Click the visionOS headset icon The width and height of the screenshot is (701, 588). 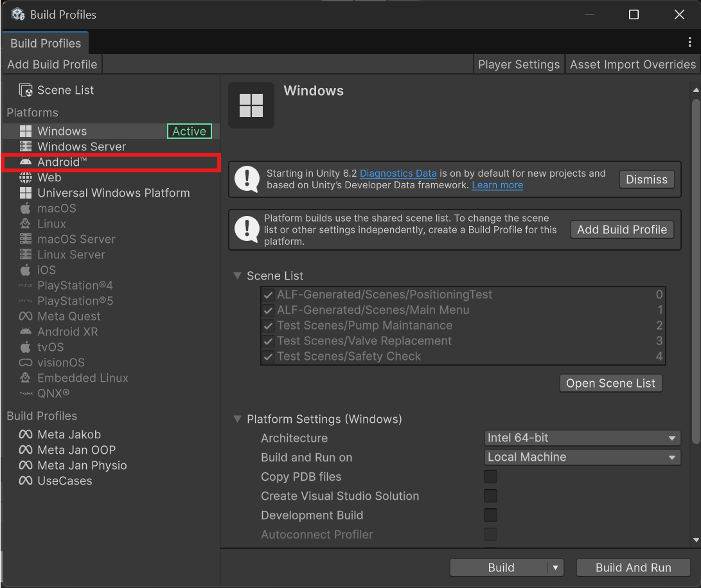tap(26, 362)
